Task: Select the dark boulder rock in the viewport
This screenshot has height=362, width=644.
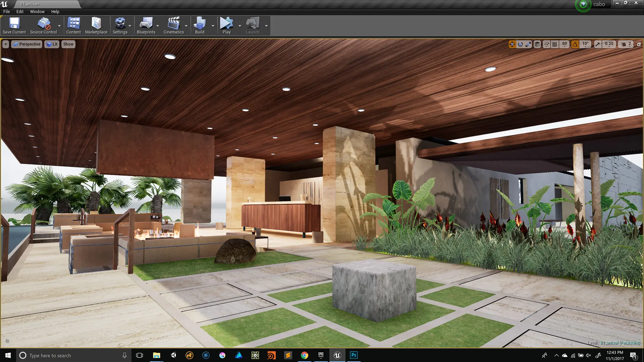Action: click(236, 251)
